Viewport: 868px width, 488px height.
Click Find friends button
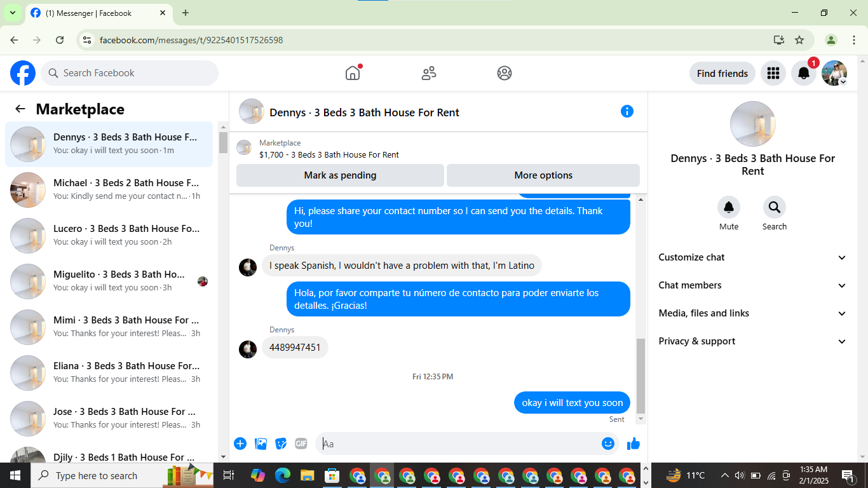point(722,73)
